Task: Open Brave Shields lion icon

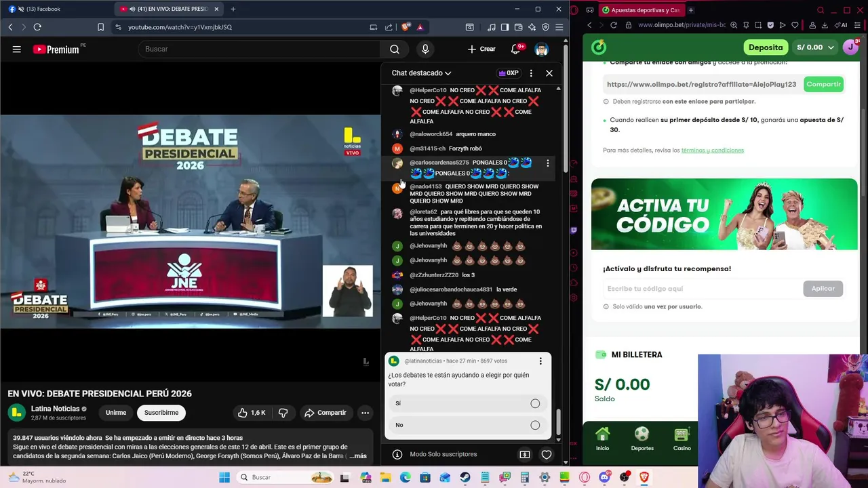Action: 406,27
